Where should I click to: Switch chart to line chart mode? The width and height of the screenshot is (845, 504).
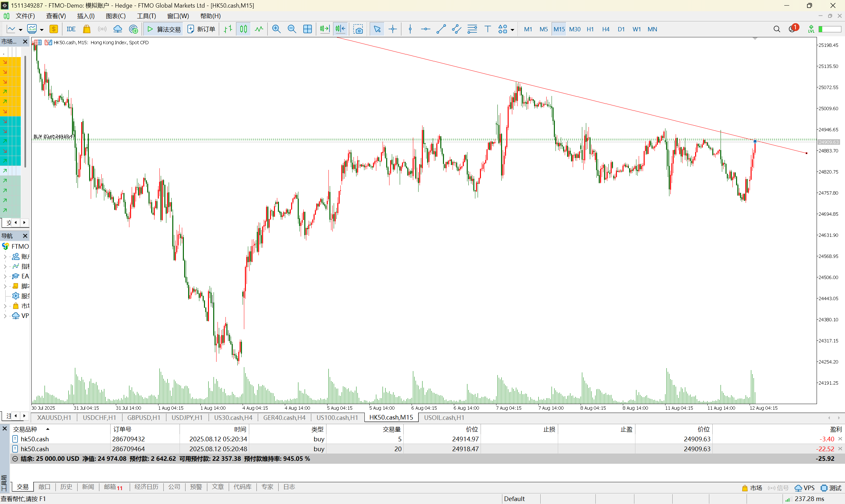coord(259,29)
